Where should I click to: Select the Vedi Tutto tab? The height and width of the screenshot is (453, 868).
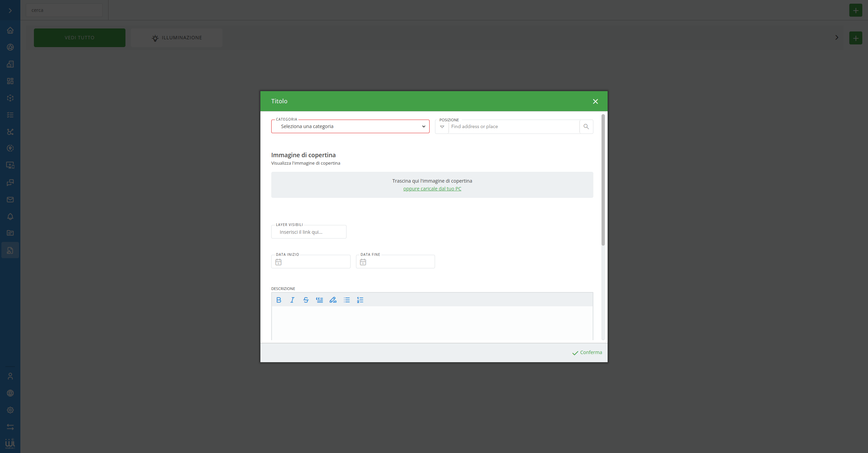(x=80, y=38)
